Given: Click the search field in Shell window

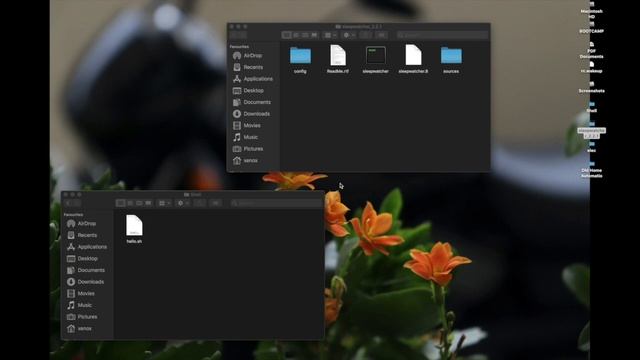Looking at the screenshot, I should [x=276, y=203].
